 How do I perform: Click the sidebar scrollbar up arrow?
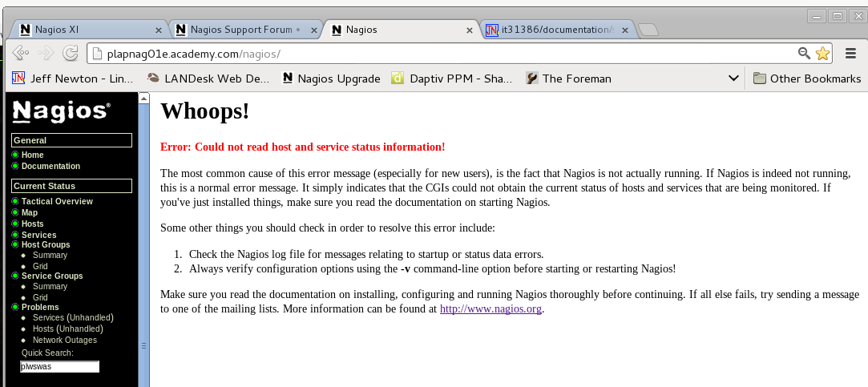tap(144, 99)
